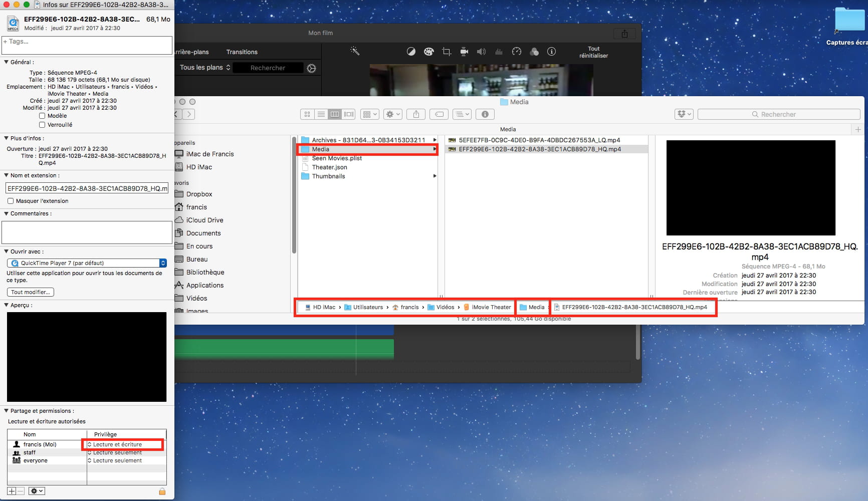Screen dimensions: 868x501
Task: Click Tout réinitialiser in iMovie
Action: tap(594, 52)
